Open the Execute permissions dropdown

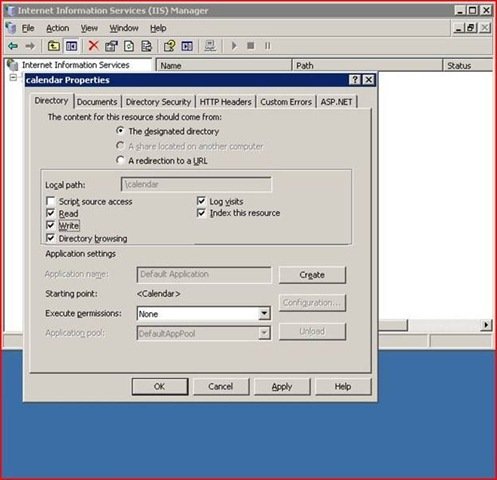[x=264, y=313]
